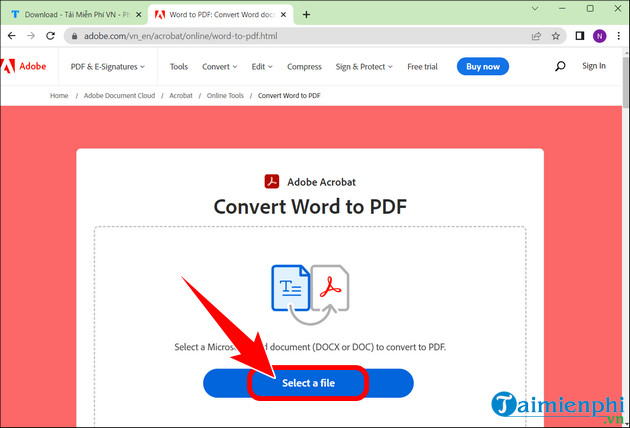Viewport: 630px width, 428px height.
Task: Open the Adobe site search magnifier
Action: click(x=560, y=66)
